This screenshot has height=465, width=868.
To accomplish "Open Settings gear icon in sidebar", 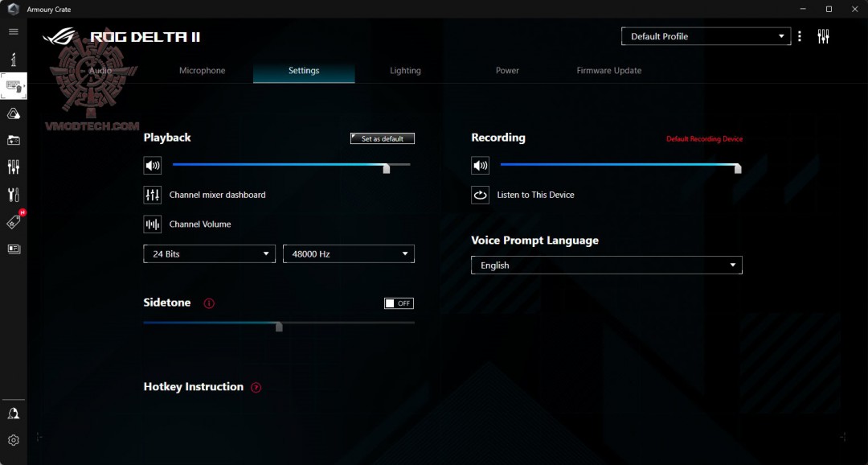I will [14, 440].
